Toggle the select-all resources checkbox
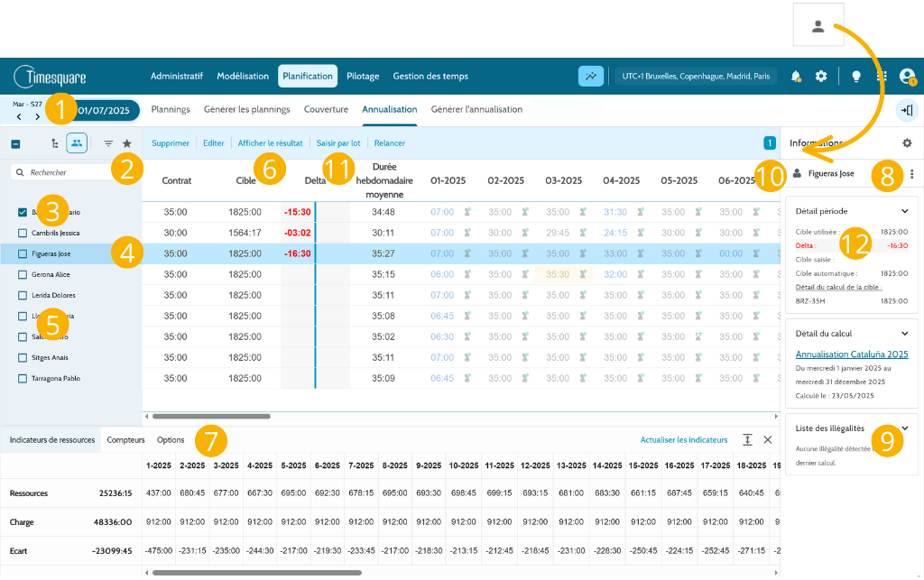 (16, 143)
